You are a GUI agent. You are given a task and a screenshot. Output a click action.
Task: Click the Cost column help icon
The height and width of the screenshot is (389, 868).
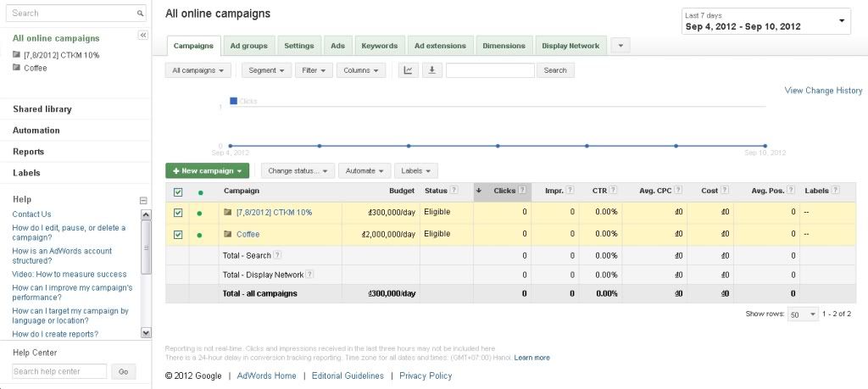point(725,191)
